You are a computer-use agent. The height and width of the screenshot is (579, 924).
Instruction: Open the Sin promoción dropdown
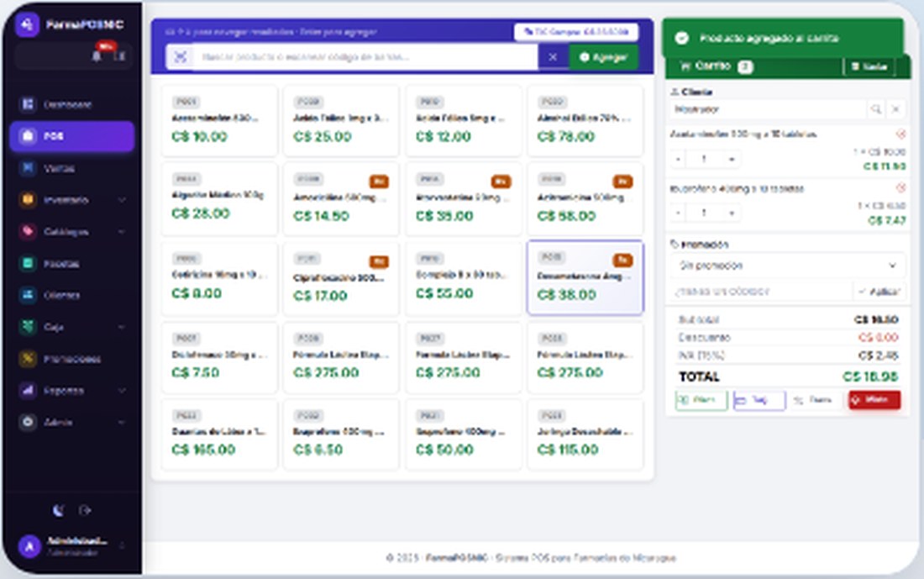[x=787, y=266]
